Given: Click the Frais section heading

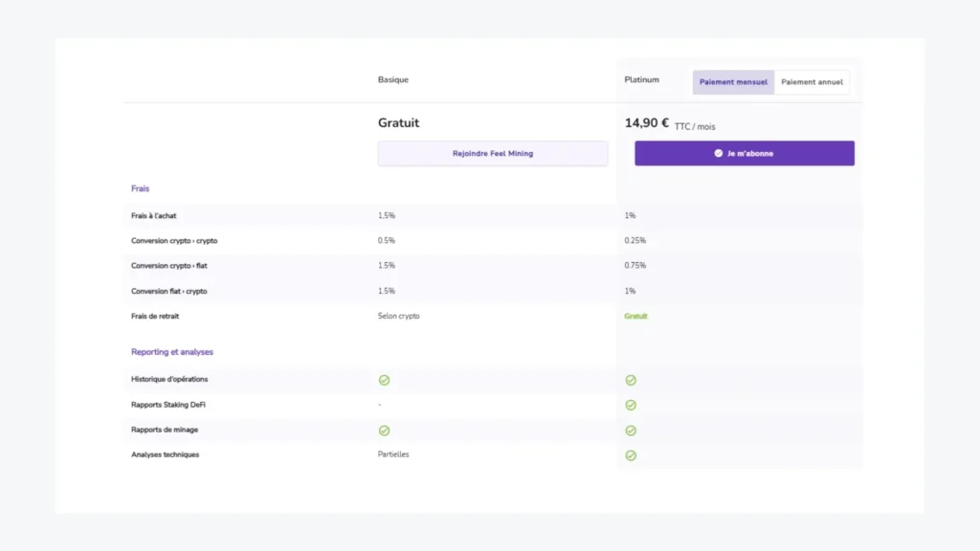Looking at the screenshot, I should 140,188.
